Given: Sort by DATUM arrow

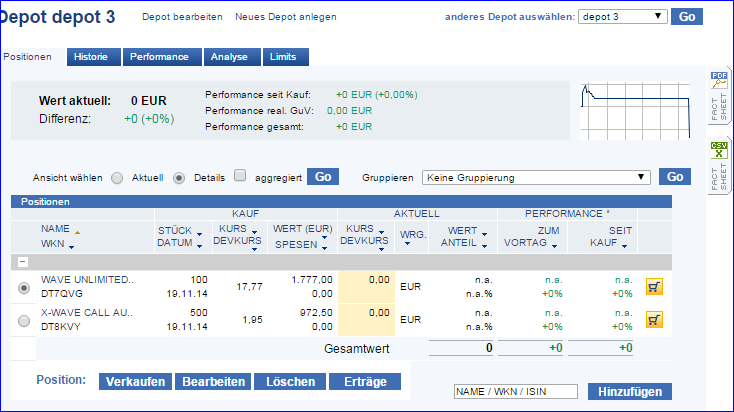Looking at the screenshot, I should point(199,246).
